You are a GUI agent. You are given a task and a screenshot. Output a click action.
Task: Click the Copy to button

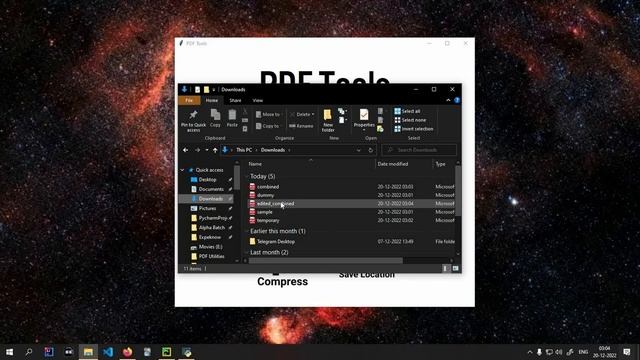point(267,126)
